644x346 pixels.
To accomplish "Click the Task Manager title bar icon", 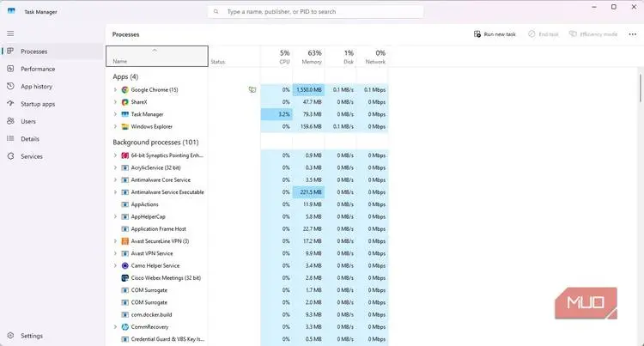I will [11, 11].
